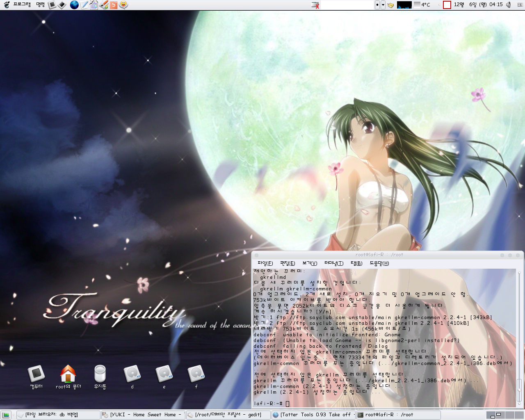Open the GNOME 프로그램 menu

tap(17, 5)
